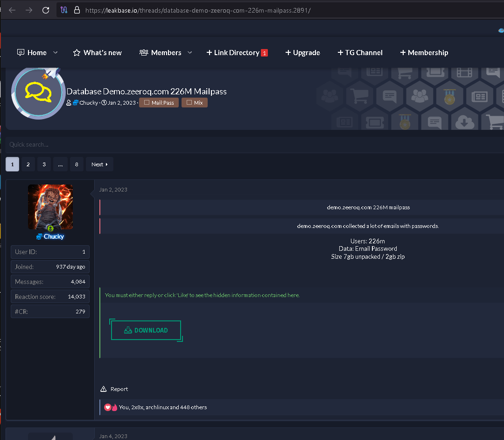Click inside the Quick search field
The width and height of the screenshot is (504, 440).
click(x=187, y=145)
